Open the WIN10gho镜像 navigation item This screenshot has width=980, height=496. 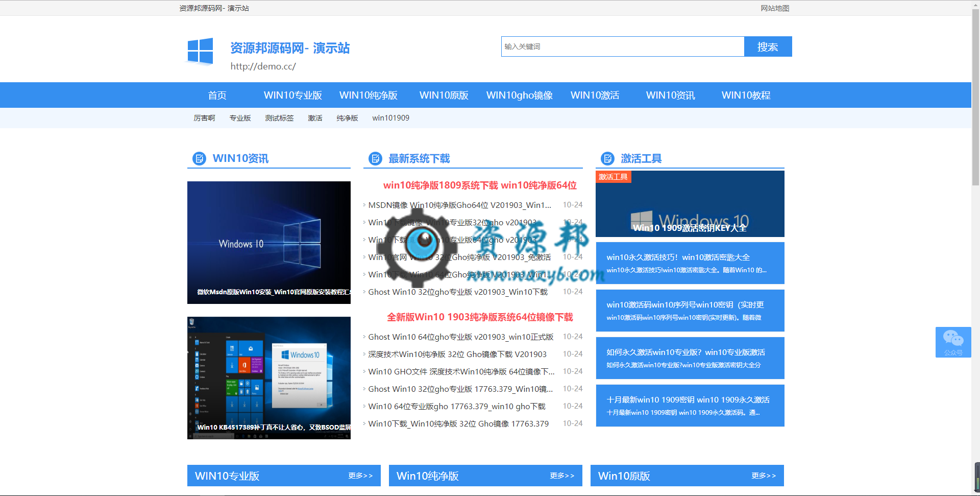(x=520, y=95)
